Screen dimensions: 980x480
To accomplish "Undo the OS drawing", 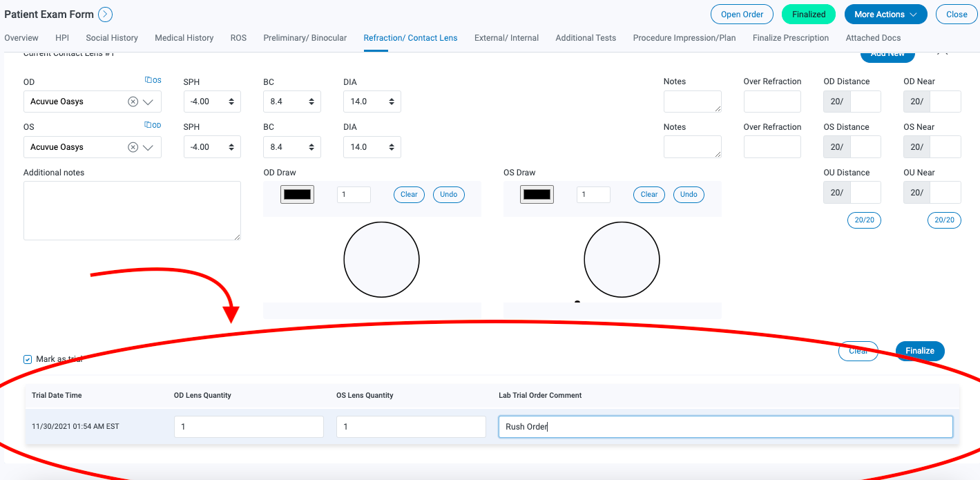I will pos(688,194).
